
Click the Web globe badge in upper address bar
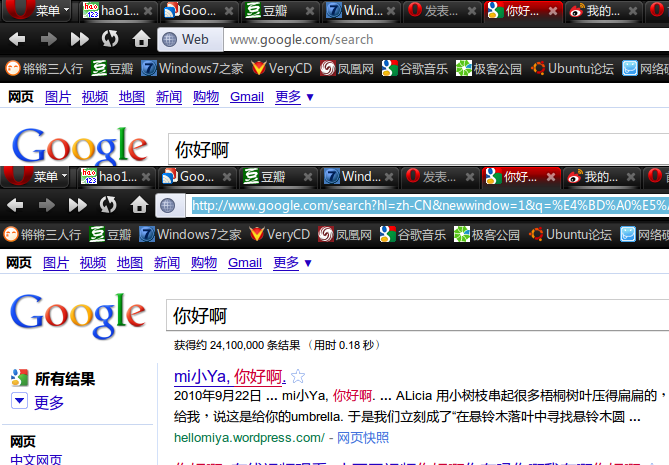190,40
